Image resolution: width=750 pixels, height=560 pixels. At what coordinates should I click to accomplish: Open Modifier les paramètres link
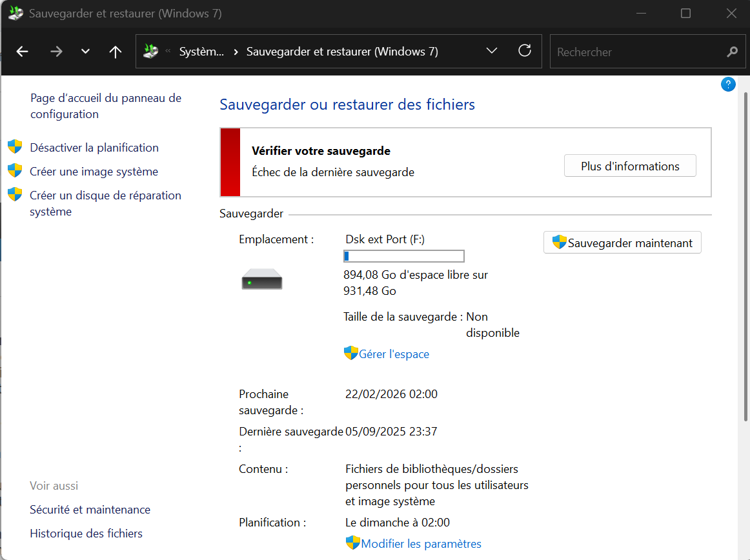[x=421, y=544]
